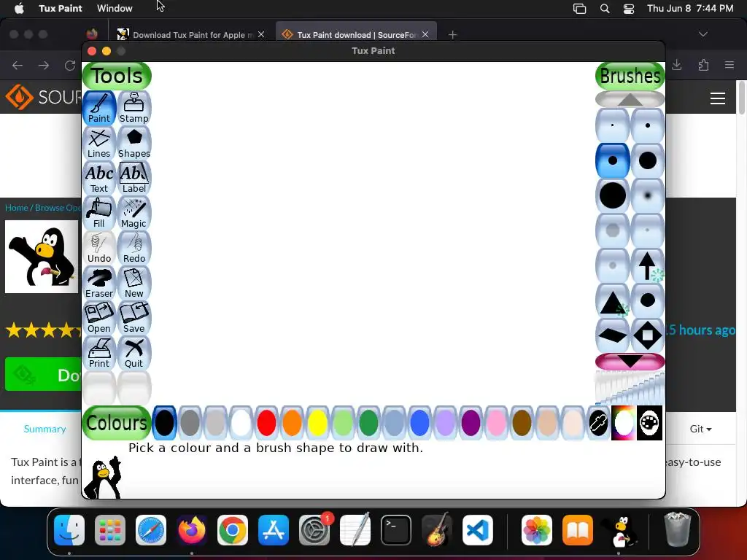The height and width of the screenshot is (560, 747).
Task: Open the Git dropdown on SourceForge page
Action: (700, 429)
